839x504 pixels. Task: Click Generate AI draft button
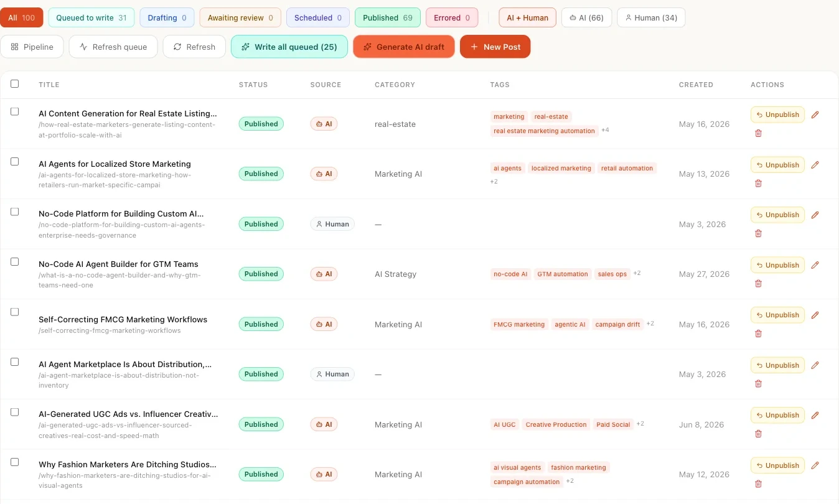404,47
